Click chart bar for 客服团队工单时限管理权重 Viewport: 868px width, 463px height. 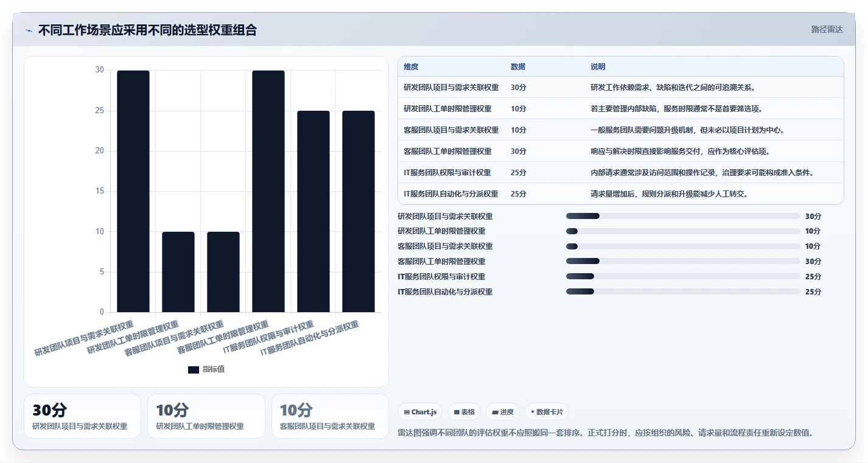click(268, 192)
